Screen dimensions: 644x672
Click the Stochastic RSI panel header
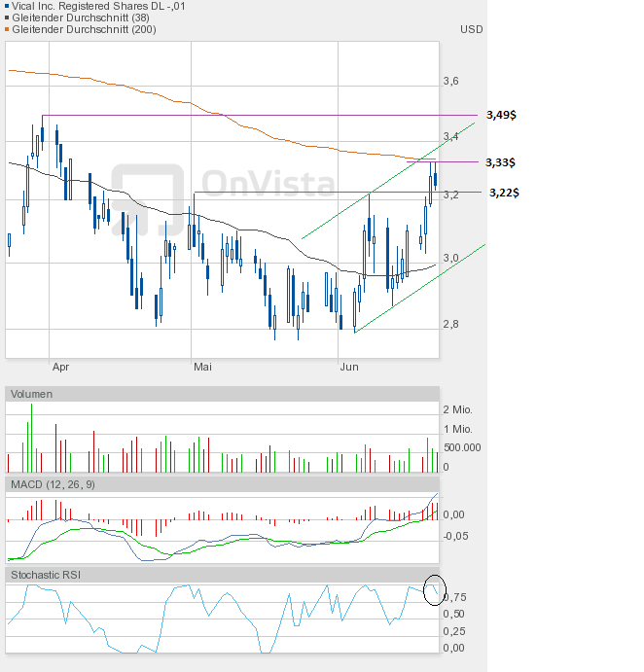click(46, 576)
